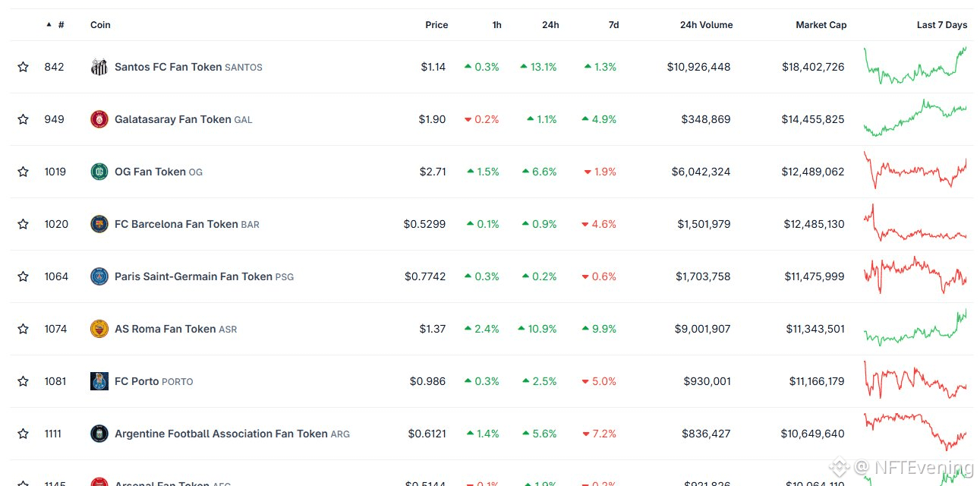This screenshot has height=486, width=980.
Task: Click AS Roma 7d change 9.9%
Action: point(599,329)
